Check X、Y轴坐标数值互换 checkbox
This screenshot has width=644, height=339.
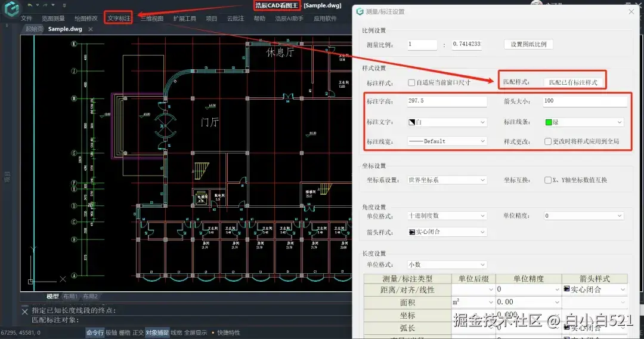point(548,180)
